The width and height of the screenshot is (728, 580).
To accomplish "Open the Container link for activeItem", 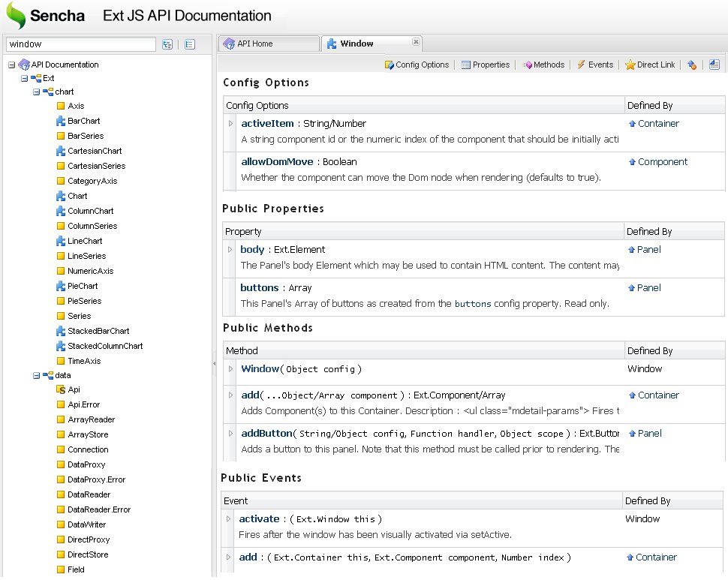I will pos(658,124).
